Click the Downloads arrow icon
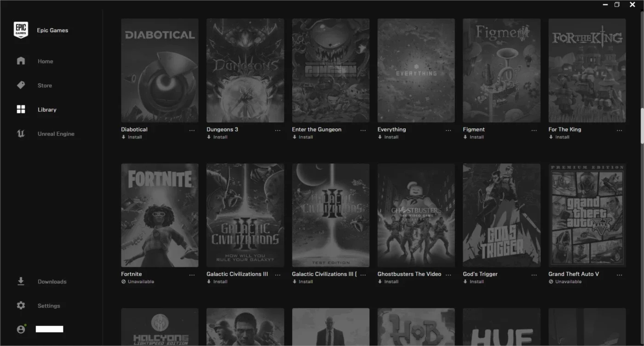This screenshot has height=346, width=644. [21, 281]
